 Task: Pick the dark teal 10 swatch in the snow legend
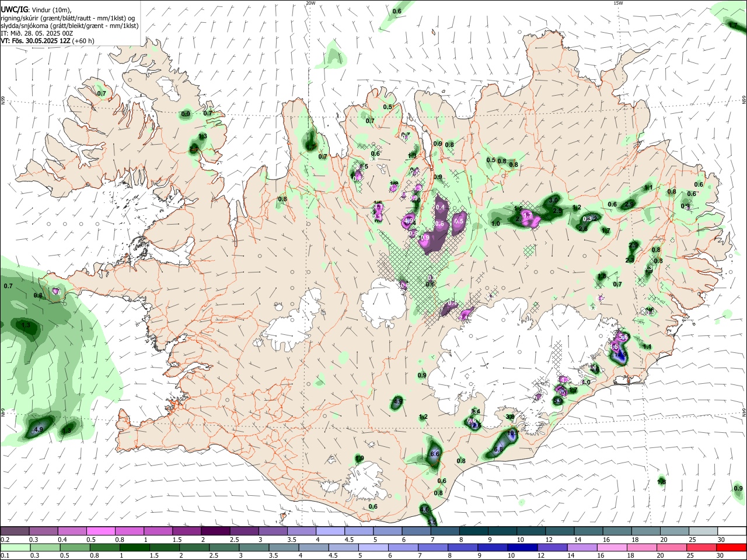(x=530, y=531)
